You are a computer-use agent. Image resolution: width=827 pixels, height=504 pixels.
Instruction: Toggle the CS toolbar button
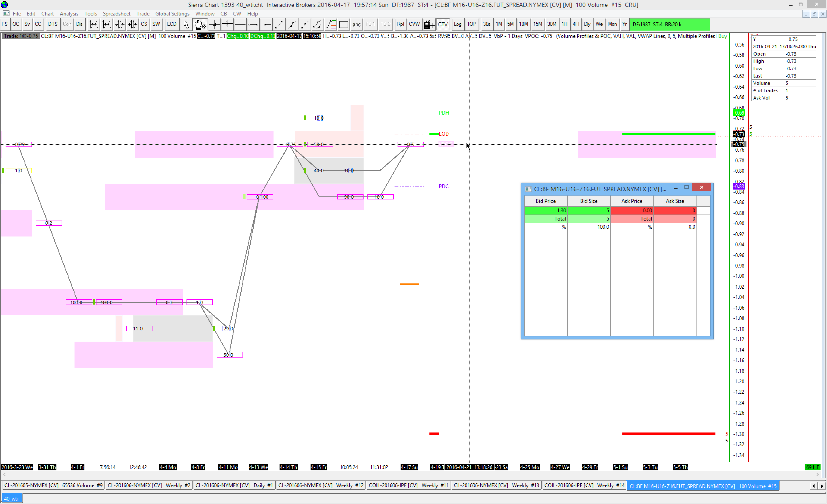pos(144,25)
